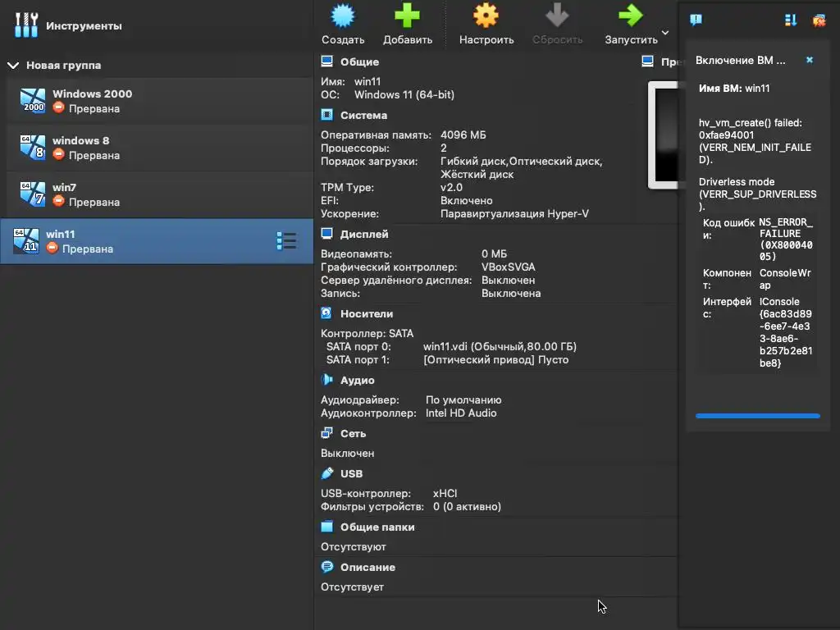Click the blue notification progress bar
The image size is (840, 630).
tap(757, 416)
